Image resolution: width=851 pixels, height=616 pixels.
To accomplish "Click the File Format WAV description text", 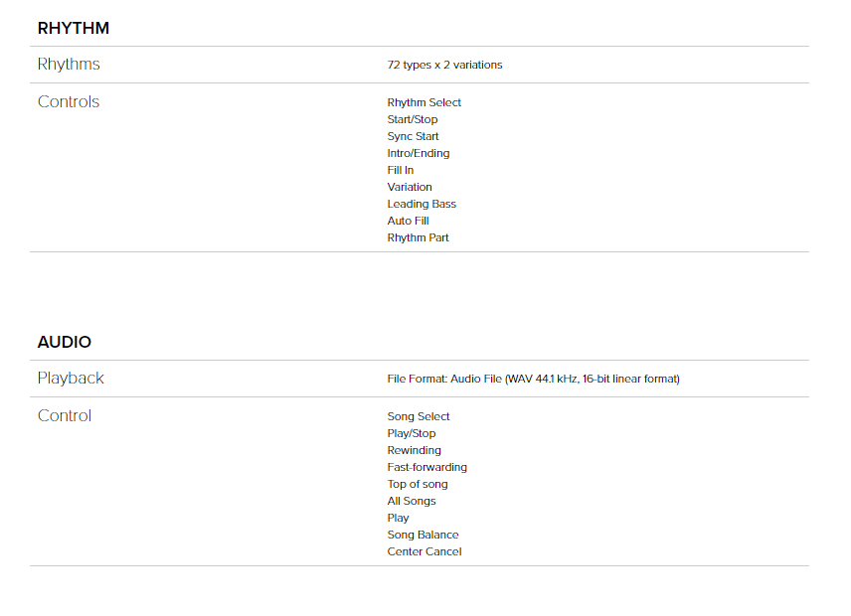I will (533, 380).
